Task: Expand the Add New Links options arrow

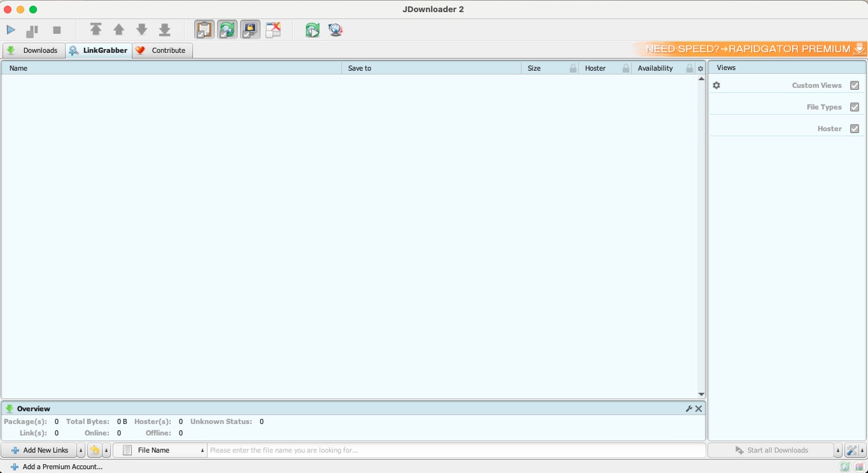Action: point(81,450)
